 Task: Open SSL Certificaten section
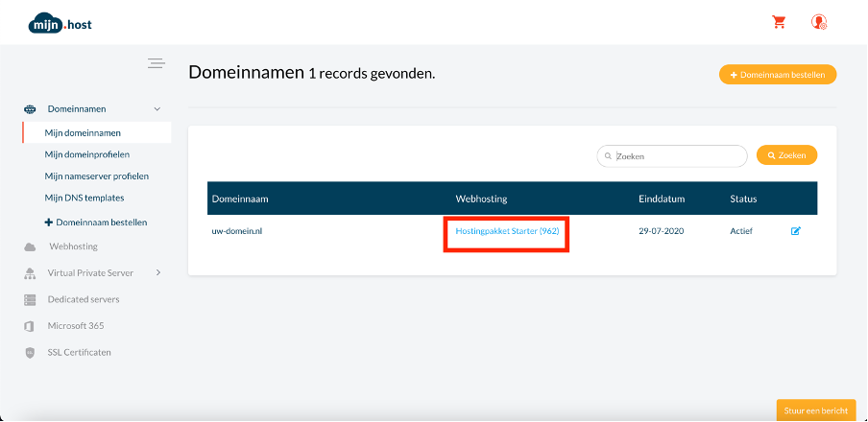(79, 352)
